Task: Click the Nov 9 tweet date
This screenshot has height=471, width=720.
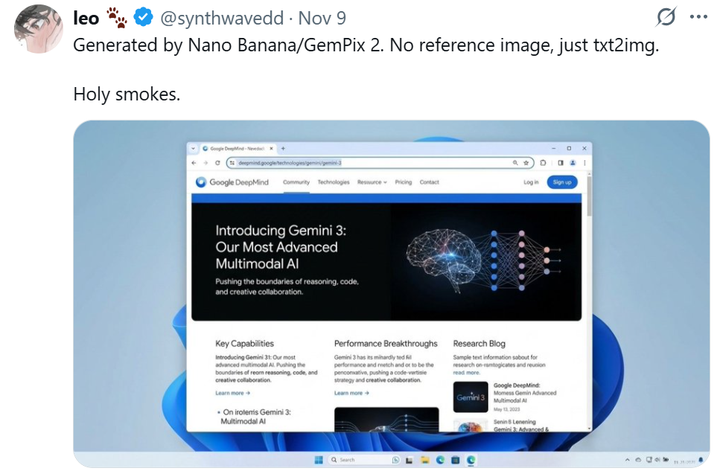Action: (x=322, y=18)
